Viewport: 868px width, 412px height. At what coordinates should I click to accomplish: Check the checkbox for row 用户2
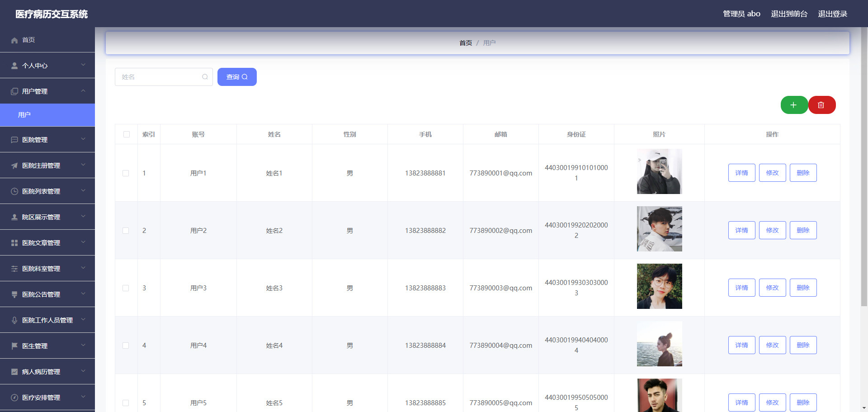click(126, 231)
